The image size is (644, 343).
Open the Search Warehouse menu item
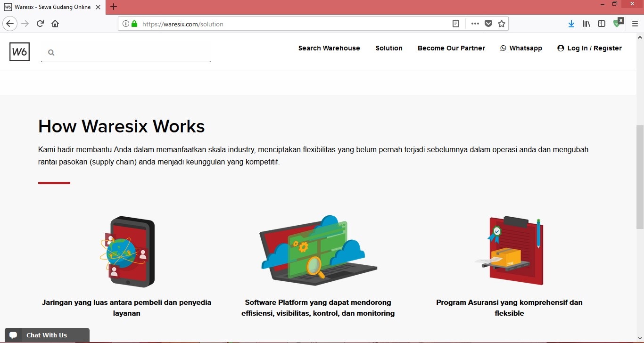(329, 48)
